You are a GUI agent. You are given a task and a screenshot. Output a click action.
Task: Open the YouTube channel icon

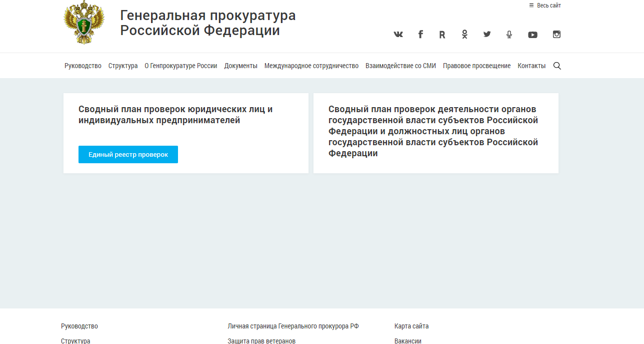[x=532, y=35]
